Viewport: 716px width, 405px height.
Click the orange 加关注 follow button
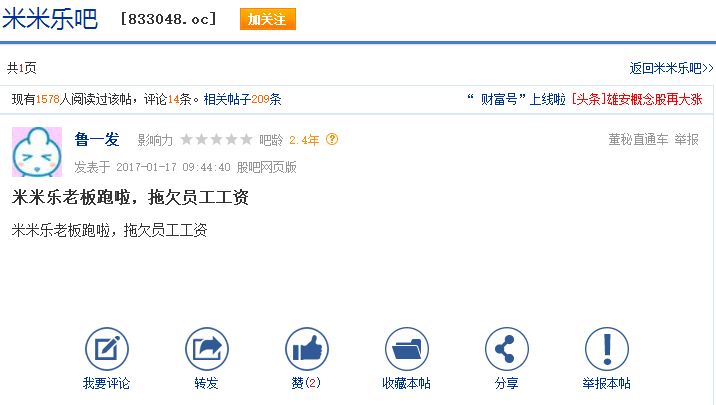(x=268, y=19)
